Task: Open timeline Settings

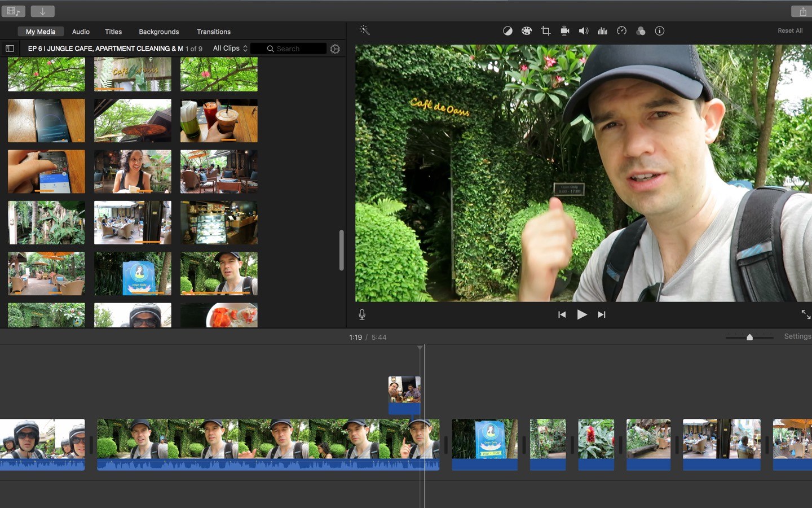Action: point(797,336)
